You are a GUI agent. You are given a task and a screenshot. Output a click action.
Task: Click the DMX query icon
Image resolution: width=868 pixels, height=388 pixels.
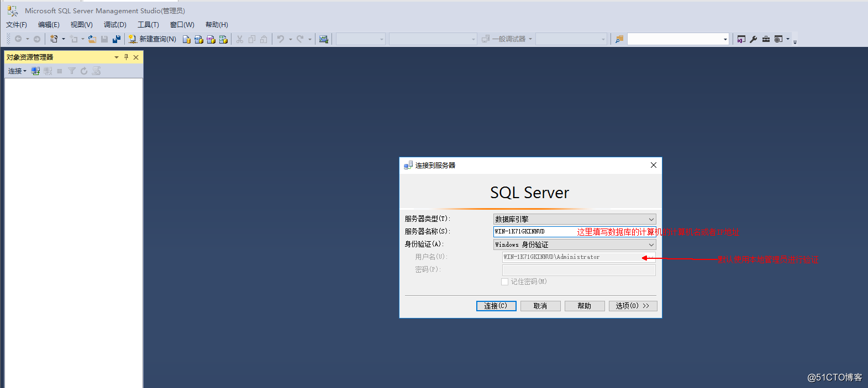(211, 39)
